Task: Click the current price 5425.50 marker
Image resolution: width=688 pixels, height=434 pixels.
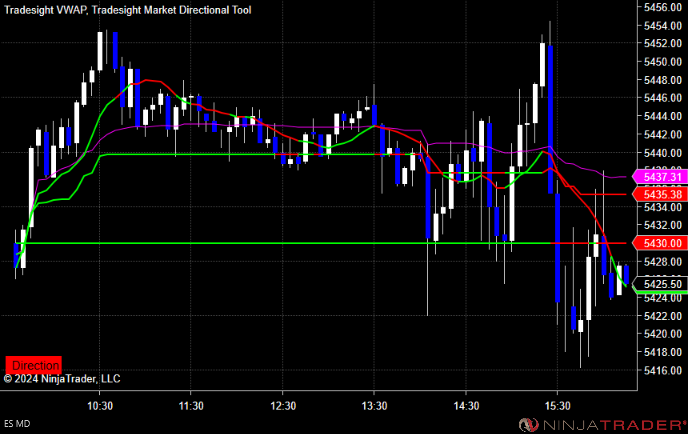Action: pos(659,284)
